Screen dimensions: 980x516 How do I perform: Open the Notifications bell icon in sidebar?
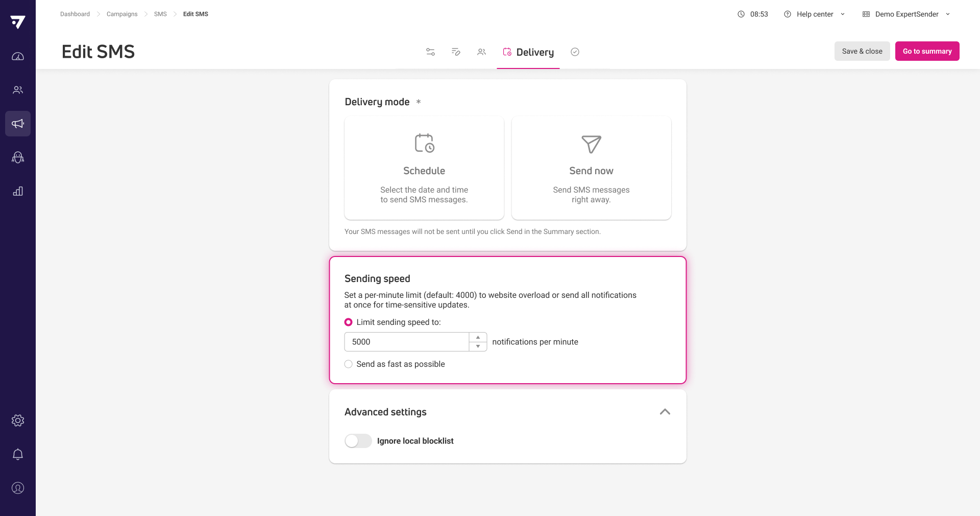coord(18,454)
